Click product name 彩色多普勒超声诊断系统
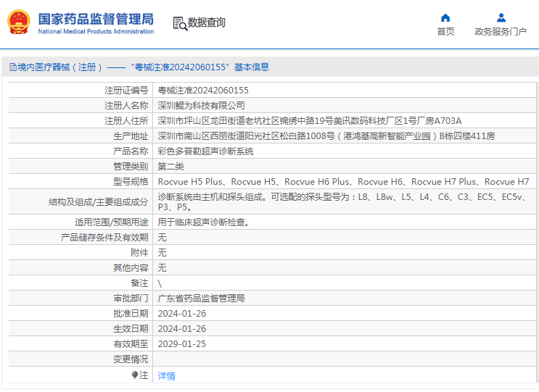 [206, 151]
